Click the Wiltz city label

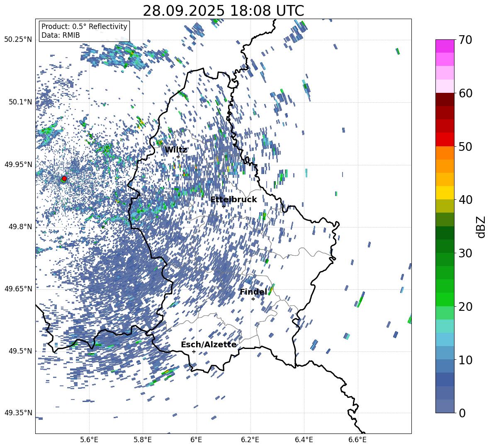coord(176,150)
